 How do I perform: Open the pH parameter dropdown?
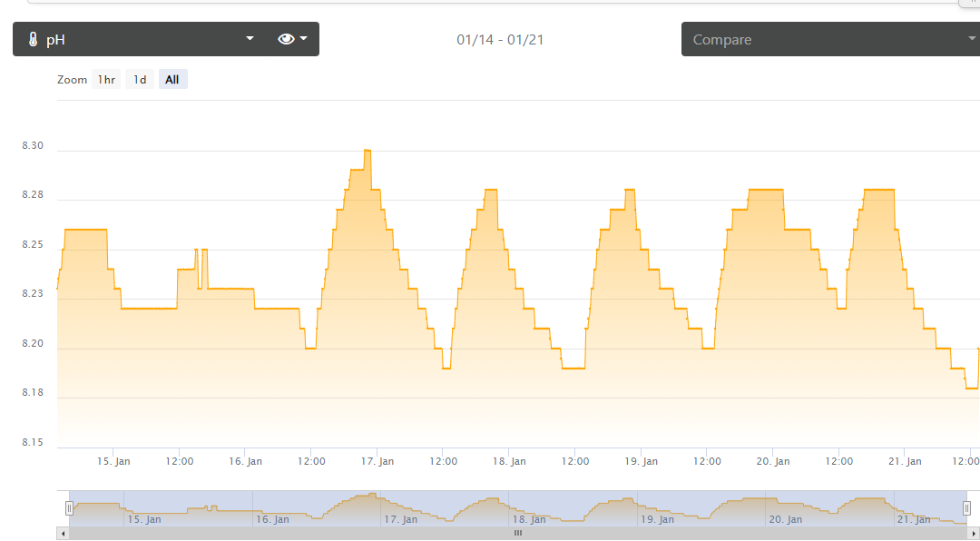(140, 39)
